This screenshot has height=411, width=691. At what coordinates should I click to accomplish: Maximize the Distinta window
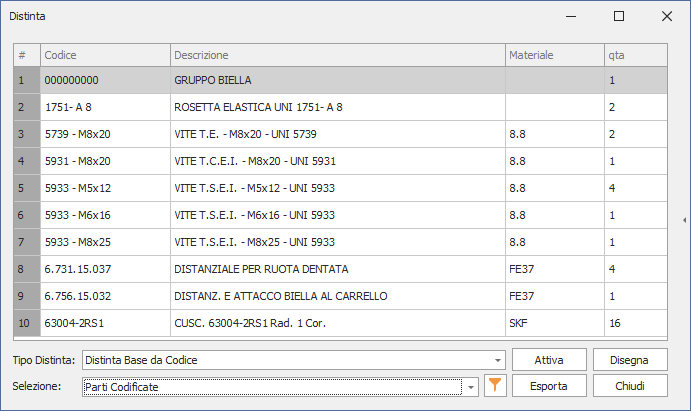[x=618, y=16]
